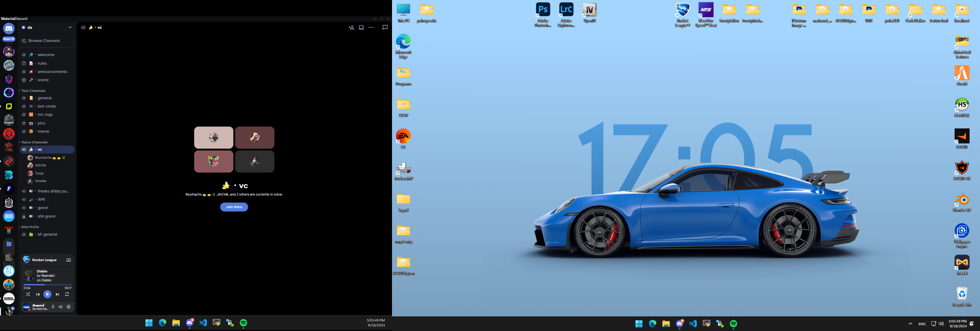Viewport: 980px width, 331px height.
Task: Click Browse Channels
Action: click(x=44, y=41)
